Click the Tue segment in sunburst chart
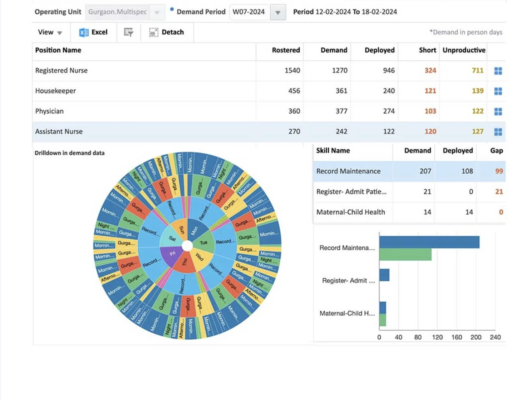The width and height of the screenshot is (532, 400). 204,242
